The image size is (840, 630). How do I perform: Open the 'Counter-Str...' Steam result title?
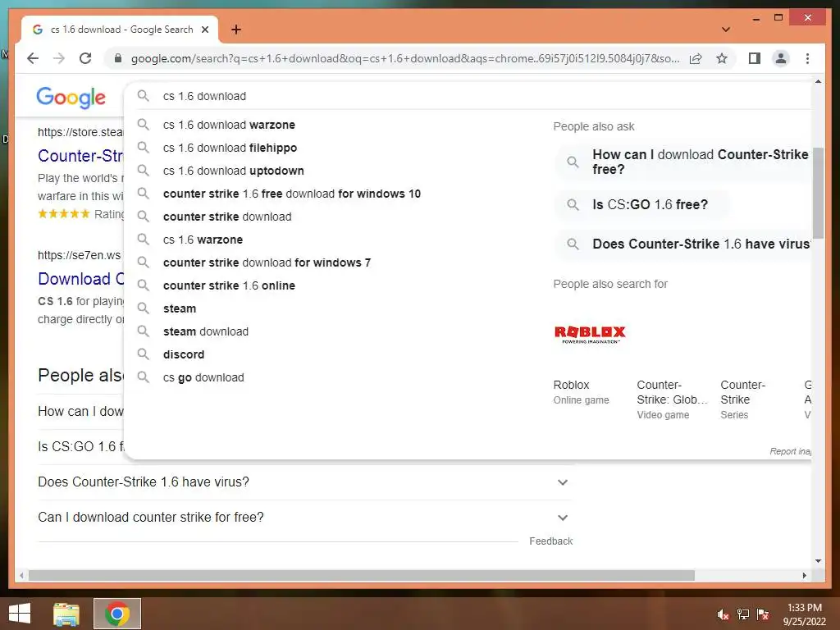coord(80,156)
